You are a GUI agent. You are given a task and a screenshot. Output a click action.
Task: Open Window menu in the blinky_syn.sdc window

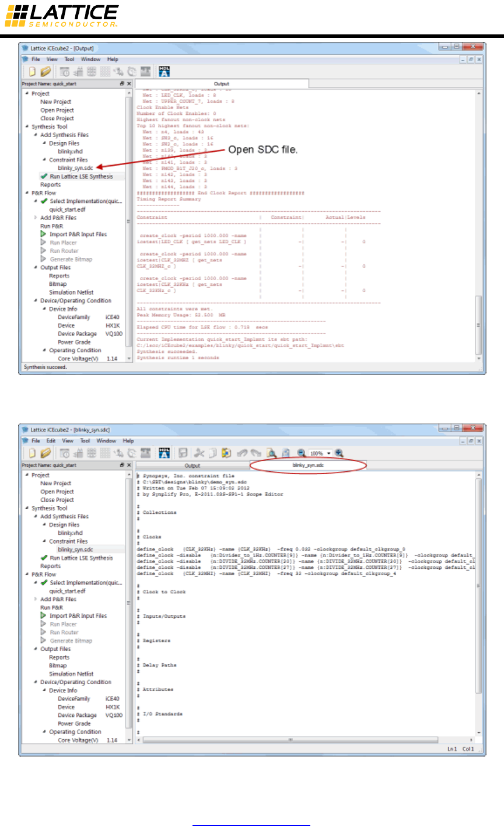pyautogui.click(x=106, y=441)
